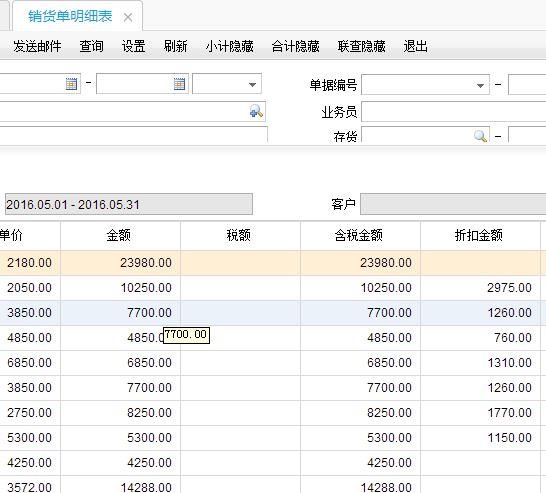
Task: Select the 2050.00 unit price cell
Action: [x=30, y=288]
